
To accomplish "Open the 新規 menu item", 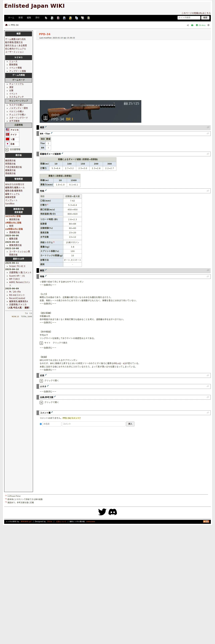I will click(21, 18).
